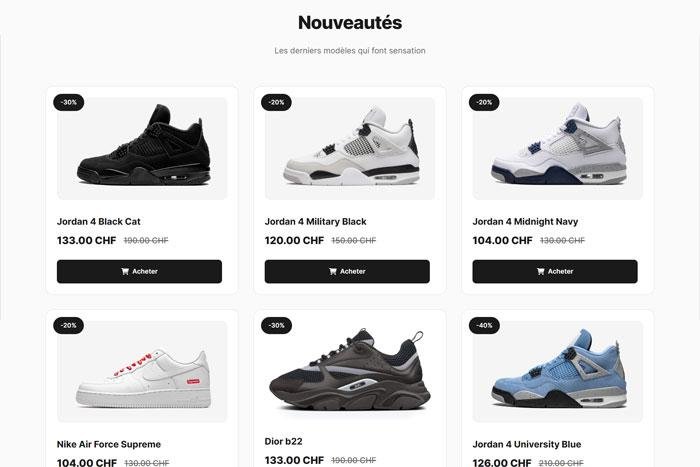Buy the Jordan 4 Military Black
700x467 pixels.
(347, 271)
